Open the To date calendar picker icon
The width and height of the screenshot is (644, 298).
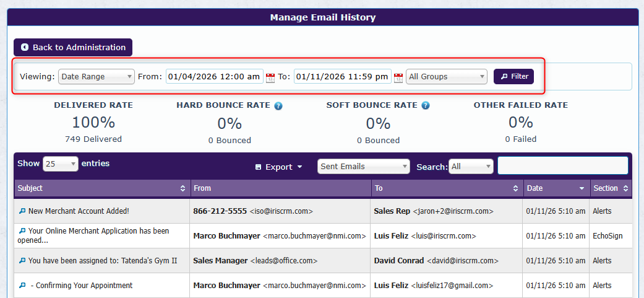(398, 77)
